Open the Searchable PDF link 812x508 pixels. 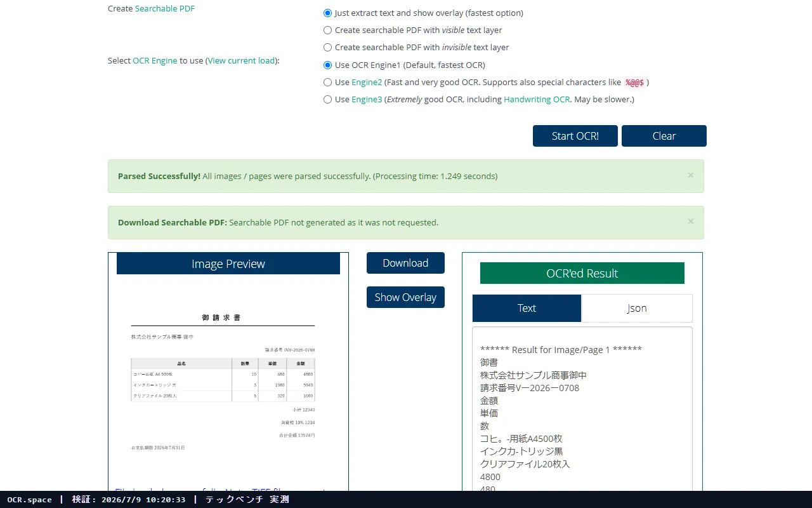(165, 9)
